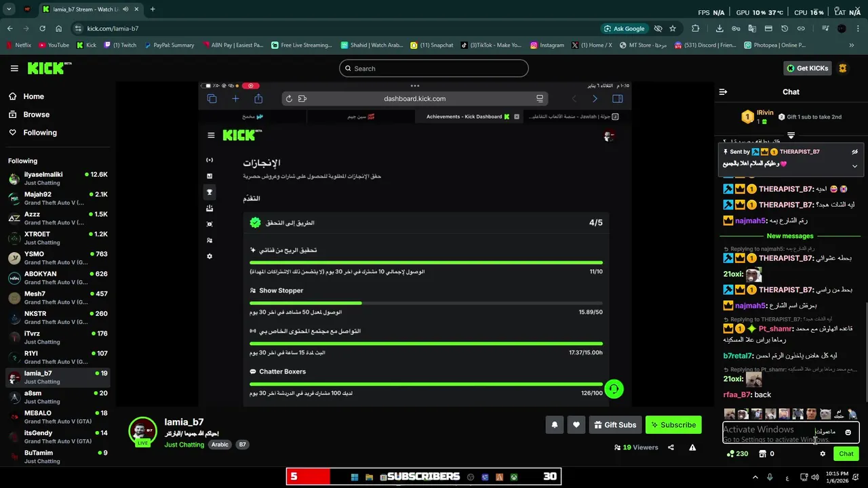Click the rfaa_B7 chat username

737,394
